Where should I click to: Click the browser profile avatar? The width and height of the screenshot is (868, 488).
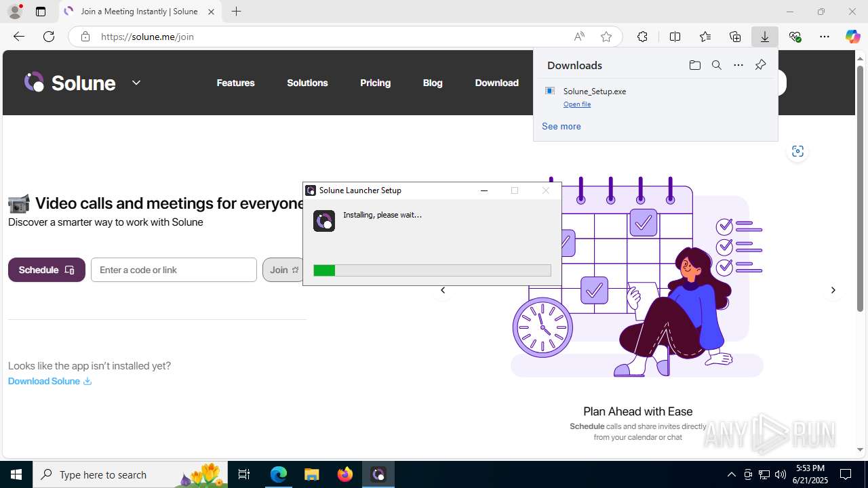[14, 12]
